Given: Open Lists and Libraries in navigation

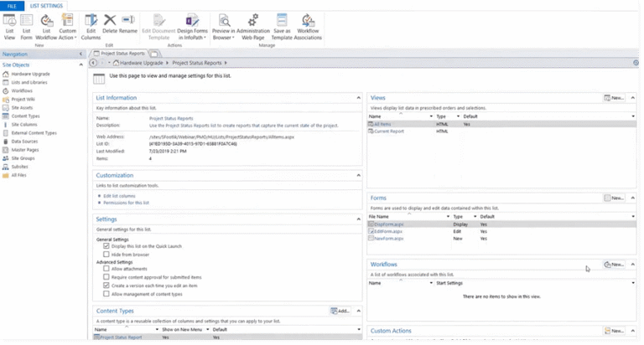Looking at the screenshot, I should [x=29, y=82].
